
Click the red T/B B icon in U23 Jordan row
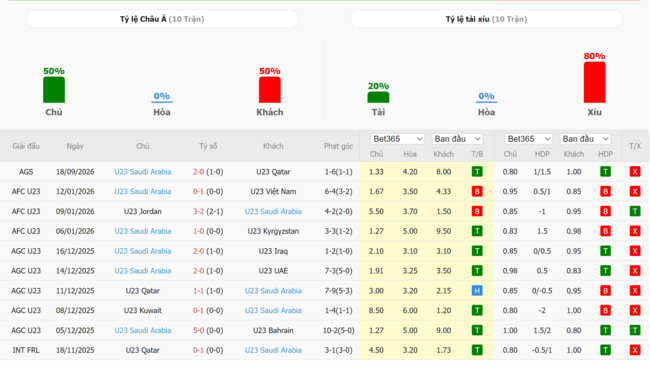(x=477, y=211)
